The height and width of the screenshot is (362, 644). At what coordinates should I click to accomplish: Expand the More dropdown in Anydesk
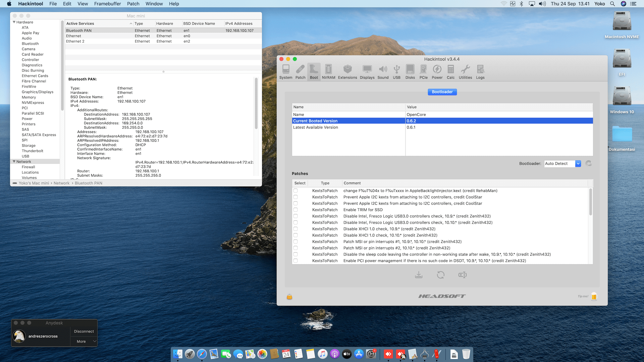[84, 341]
